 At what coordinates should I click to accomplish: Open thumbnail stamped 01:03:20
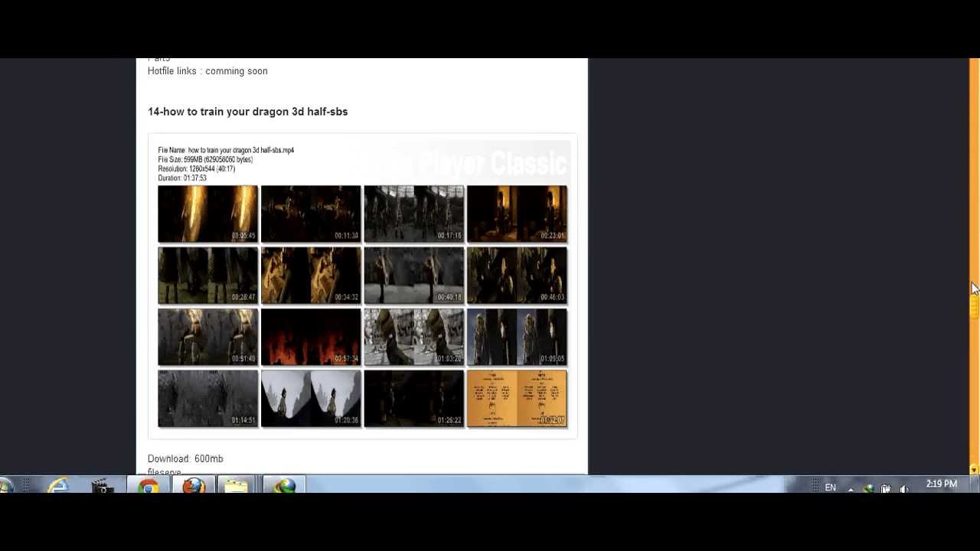tap(413, 337)
